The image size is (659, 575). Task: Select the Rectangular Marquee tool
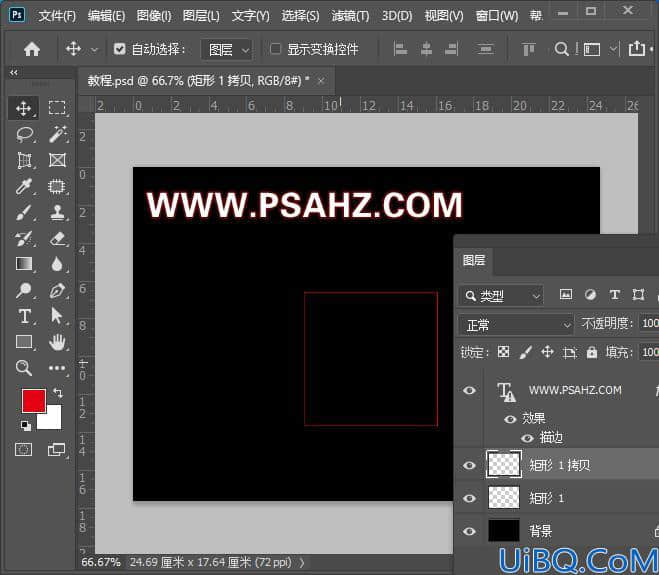(x=57, y=108)
